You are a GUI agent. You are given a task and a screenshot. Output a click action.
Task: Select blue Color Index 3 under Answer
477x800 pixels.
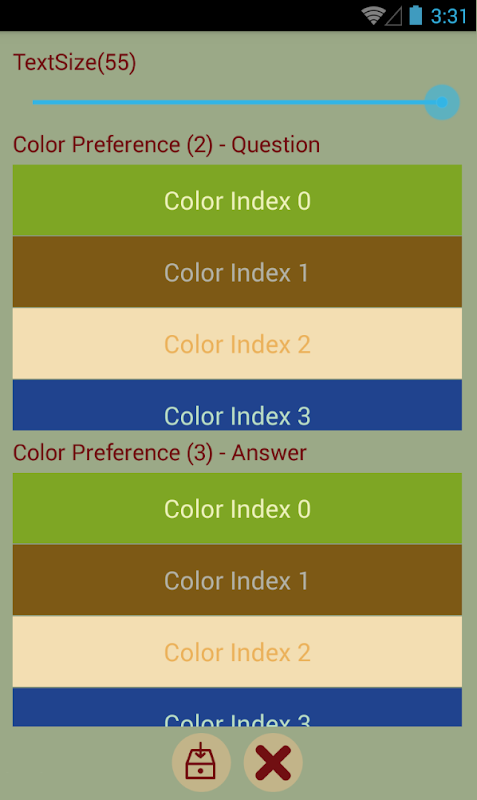point(237,707)
